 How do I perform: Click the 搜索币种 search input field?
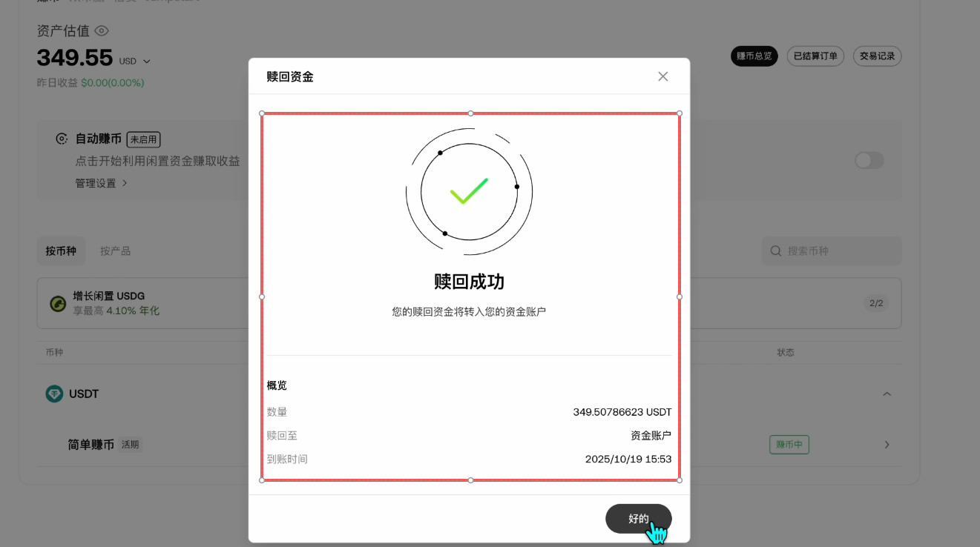(x=831, y=251)
